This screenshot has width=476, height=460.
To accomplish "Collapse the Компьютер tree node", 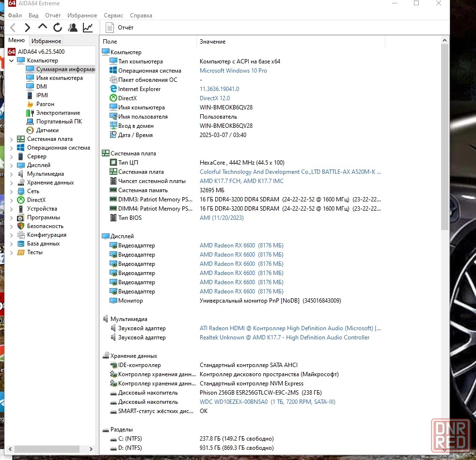I will 12,61.
